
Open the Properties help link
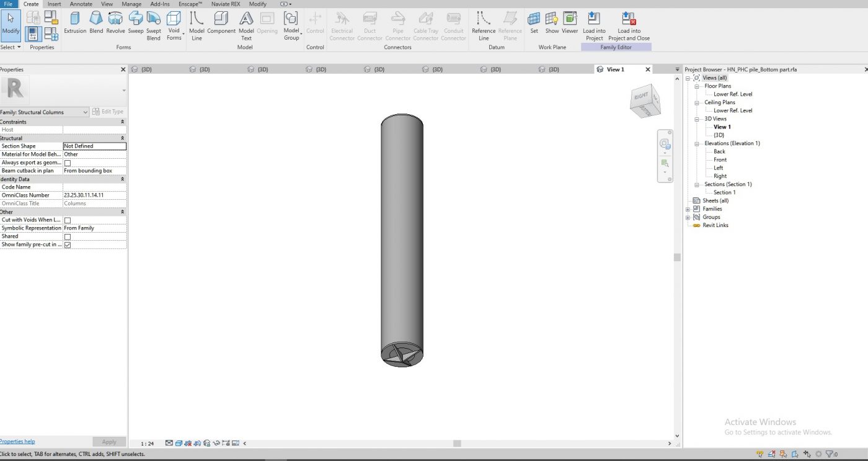tap(17, 441)
